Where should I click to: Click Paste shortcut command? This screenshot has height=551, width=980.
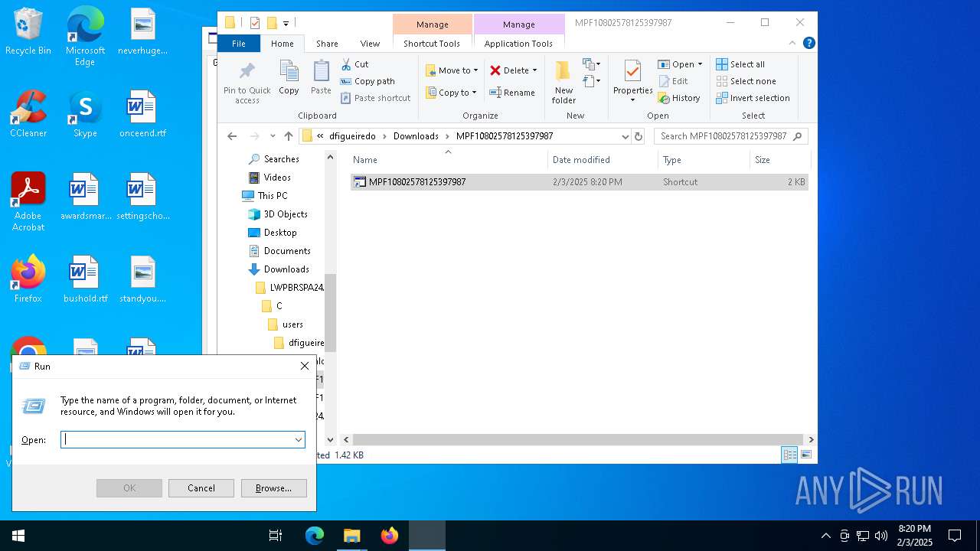point(376,98)
